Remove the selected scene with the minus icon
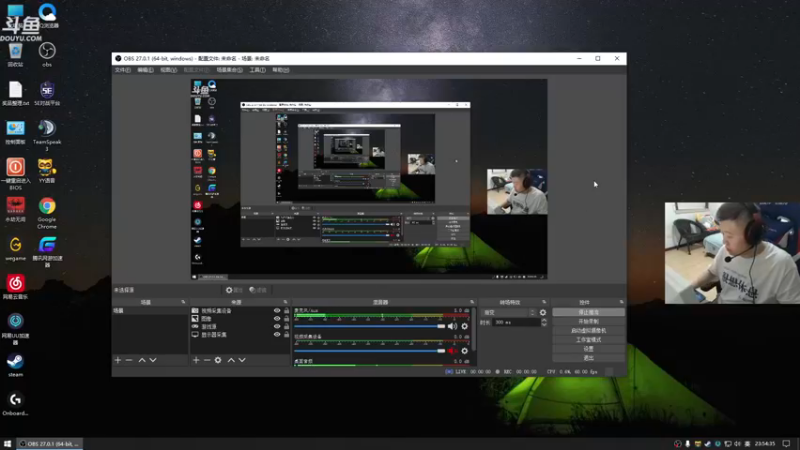 (129, 360)
